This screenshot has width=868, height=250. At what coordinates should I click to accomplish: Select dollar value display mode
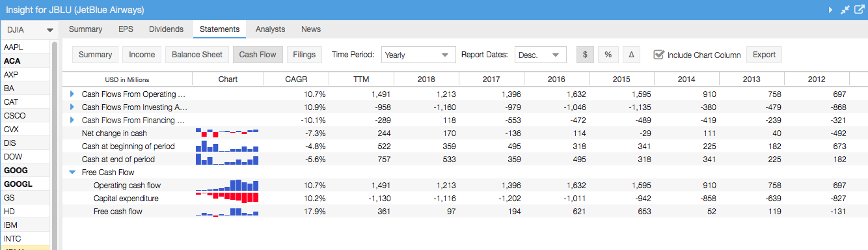(x=584, y=55)
